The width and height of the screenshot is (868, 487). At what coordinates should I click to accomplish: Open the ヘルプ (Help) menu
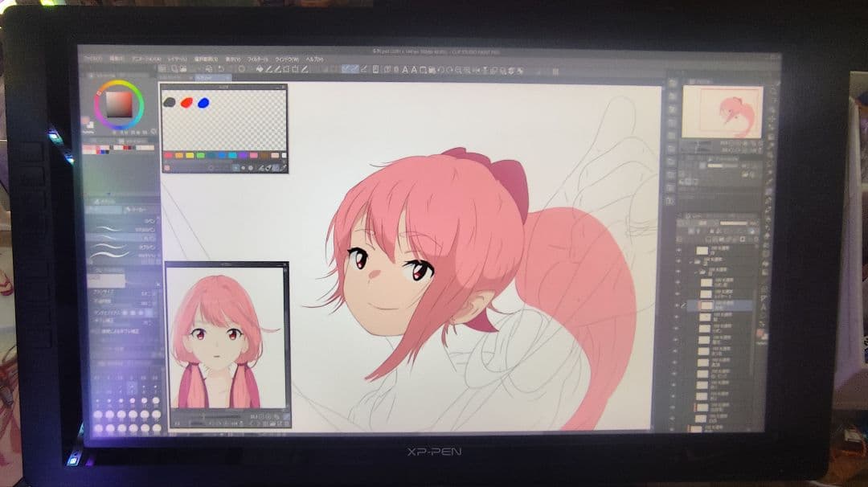(x=313, y=59)
